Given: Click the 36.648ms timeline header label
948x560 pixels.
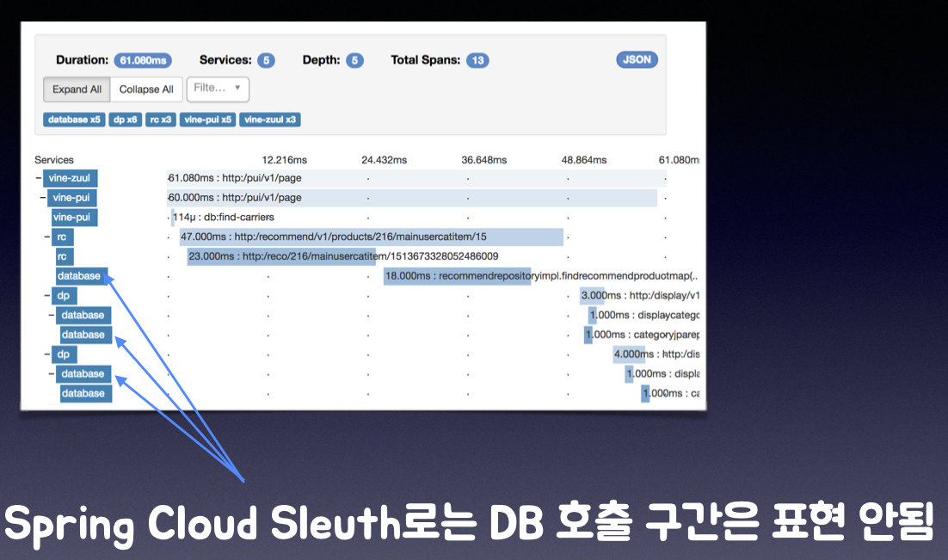Looking at the screenshot, I should click(483, 160).
